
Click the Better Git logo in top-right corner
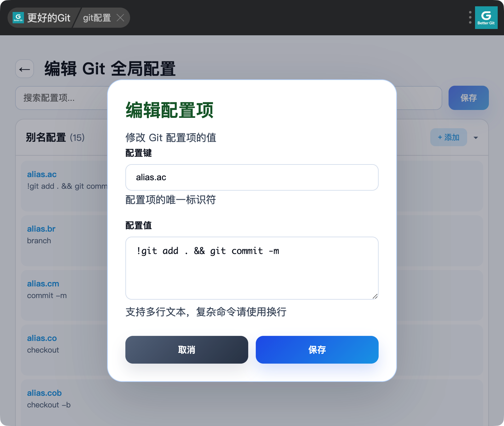click(x=486, y=18)
